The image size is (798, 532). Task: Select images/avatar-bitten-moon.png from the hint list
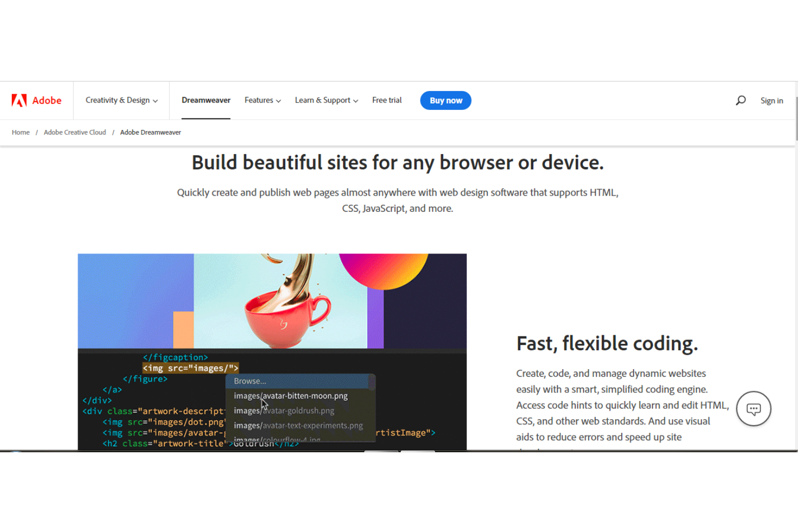[291, 396]
